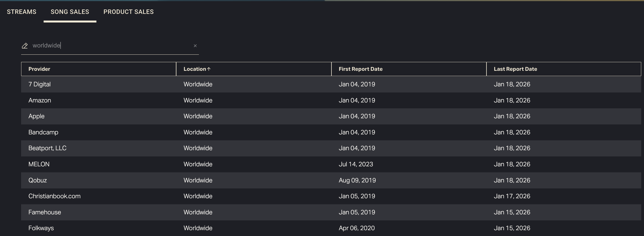Screen dimensions: 644x236
Task: Sort by First Report Date column header
Action: click(360, 69)
